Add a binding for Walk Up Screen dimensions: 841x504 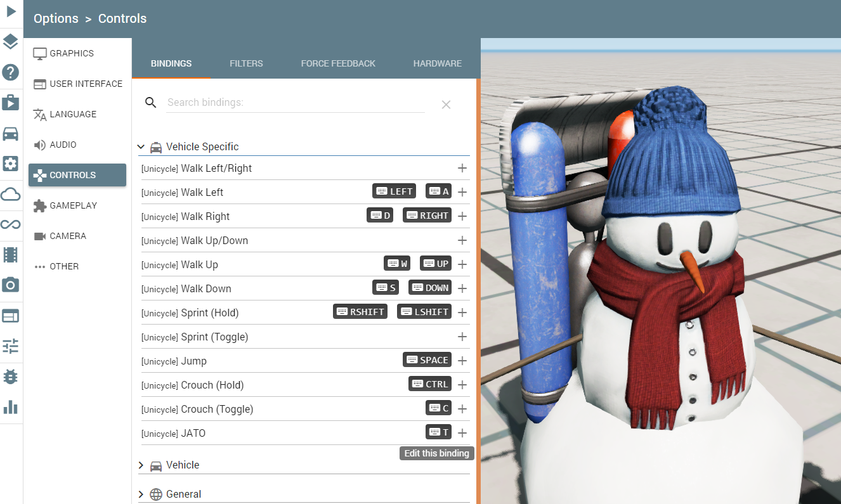pyautogui.click(x=462, y=264)
